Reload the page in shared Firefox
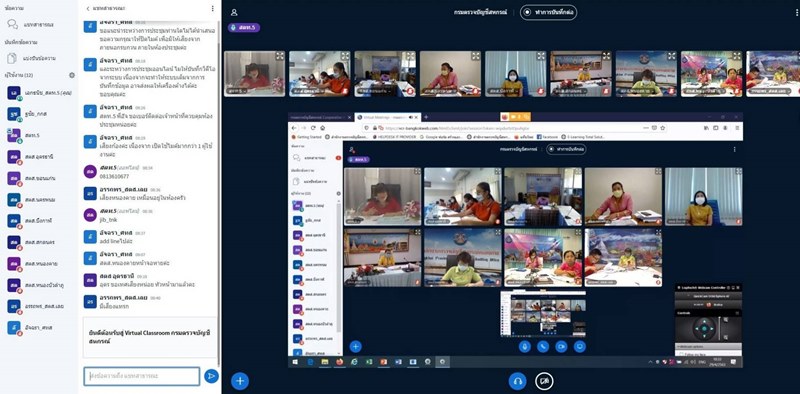 point(313,128)
